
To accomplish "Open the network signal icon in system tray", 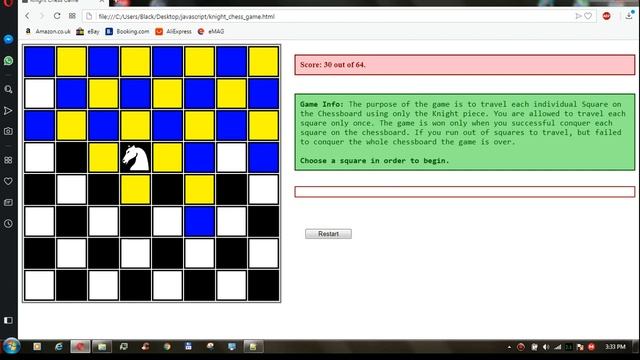I will click(x=557, y=347).
